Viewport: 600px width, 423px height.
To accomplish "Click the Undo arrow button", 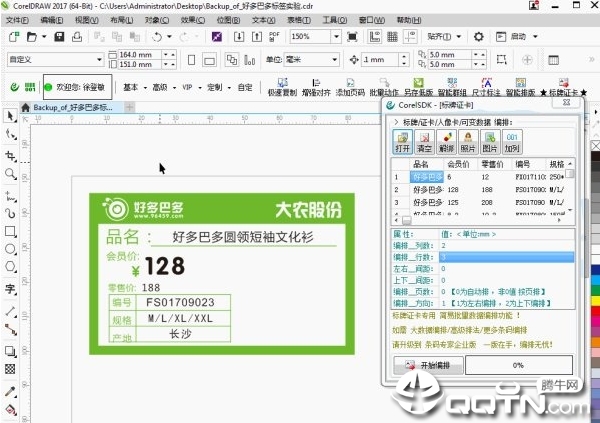I will click(x=157, y=37).
